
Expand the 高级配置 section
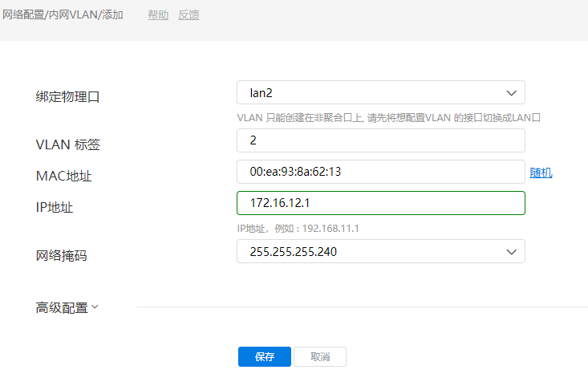pyautogui.click(x=67, y=307)
